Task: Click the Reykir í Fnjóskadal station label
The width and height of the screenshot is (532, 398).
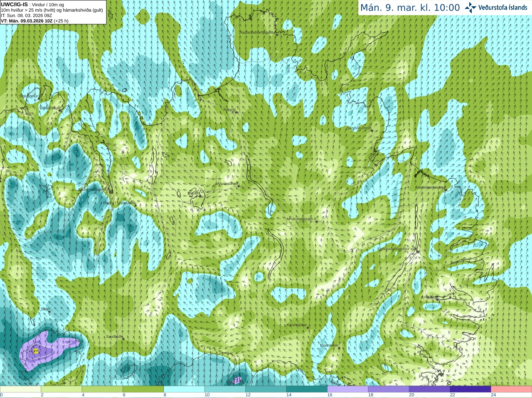Action: [x=119, y=203]
